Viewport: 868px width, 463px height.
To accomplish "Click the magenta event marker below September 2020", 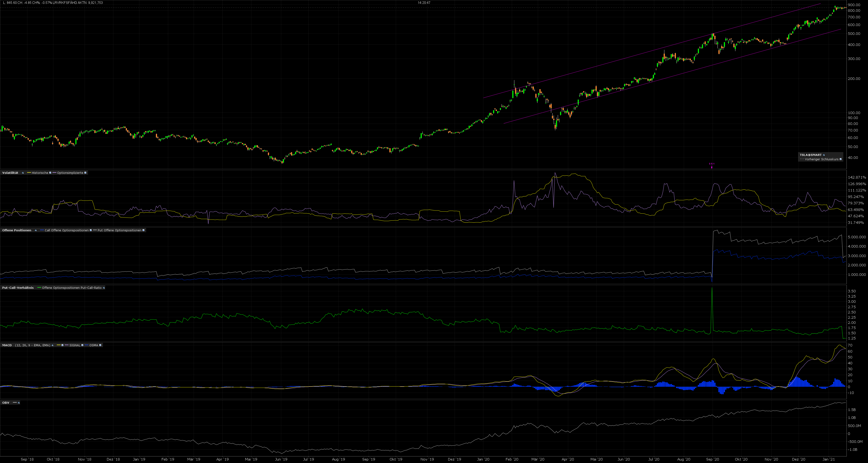I will click(x=712, y=167).
